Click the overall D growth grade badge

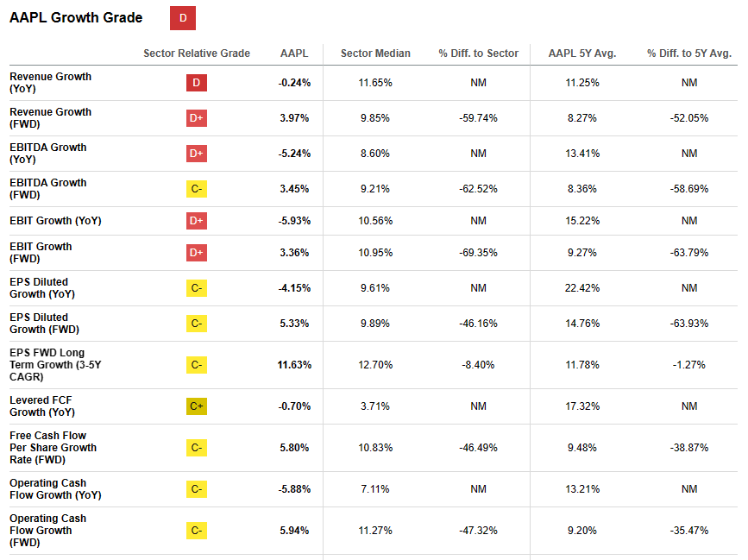[182, 18]
